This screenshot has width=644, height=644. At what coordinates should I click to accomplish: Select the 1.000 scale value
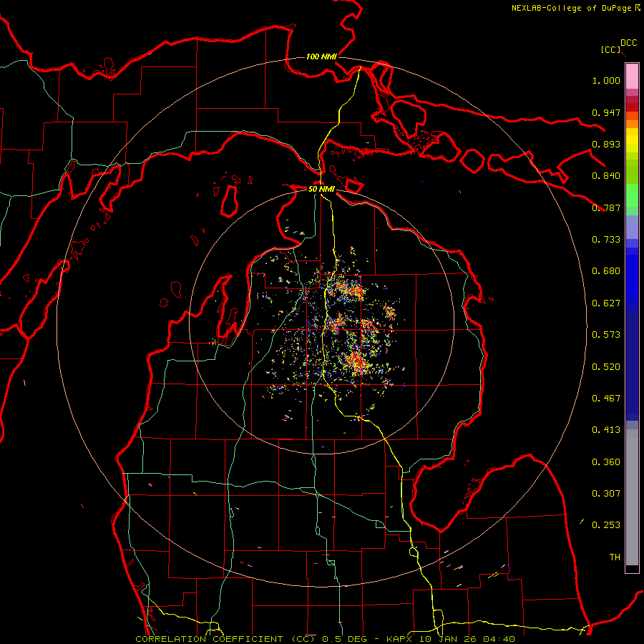click(606, 80)
